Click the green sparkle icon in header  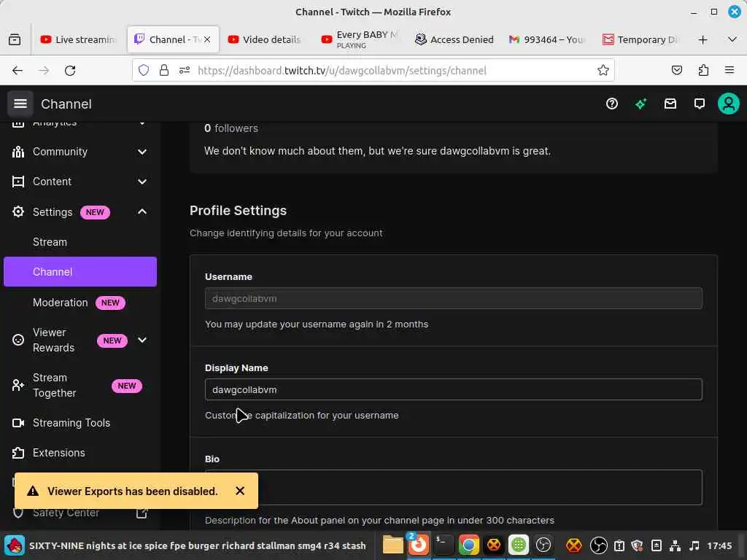(640, 104)
